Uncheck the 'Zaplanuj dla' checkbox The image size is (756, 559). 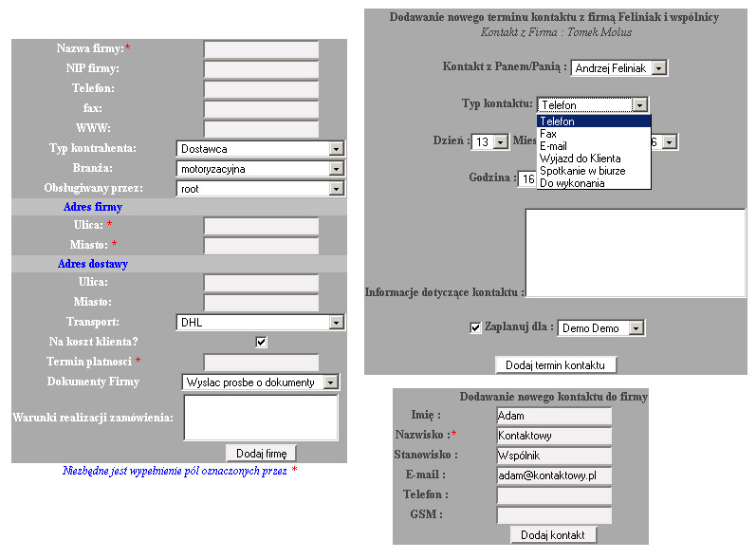pos(476,327)
